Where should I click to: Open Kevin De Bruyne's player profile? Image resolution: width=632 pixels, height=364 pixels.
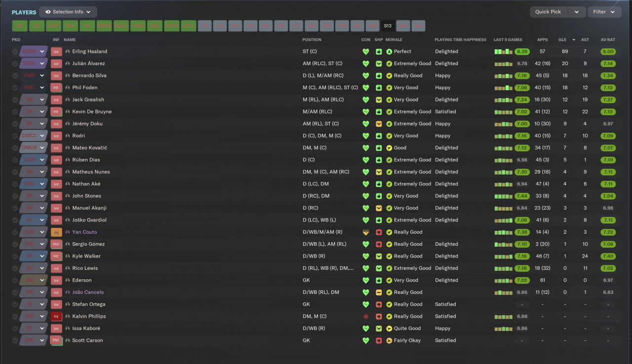pos(92,111)
